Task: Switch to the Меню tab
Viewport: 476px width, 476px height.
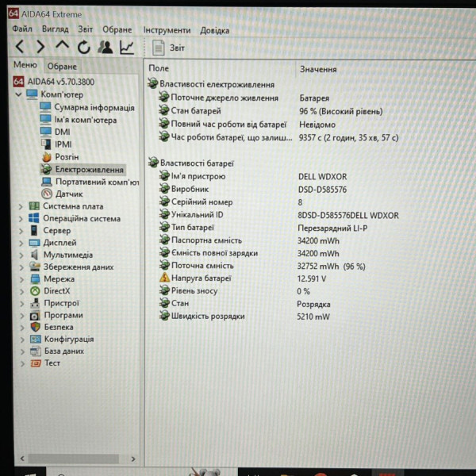Action: (x=25, y=65)
